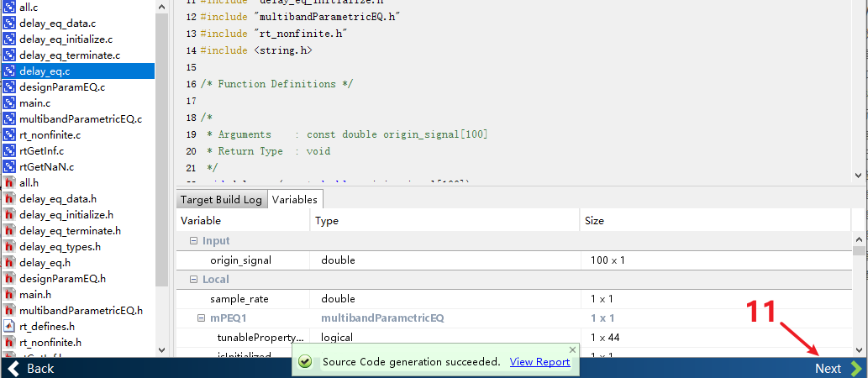Open rtGetInf.c in the file list
This screenshot has height=378, width=868.
(41, 150)
